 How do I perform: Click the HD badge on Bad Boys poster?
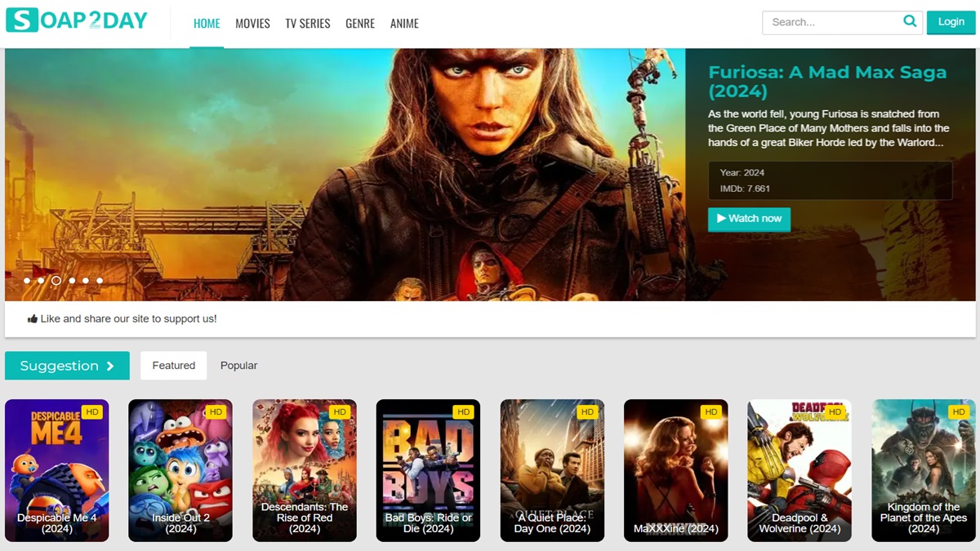[x=463, y=412]
